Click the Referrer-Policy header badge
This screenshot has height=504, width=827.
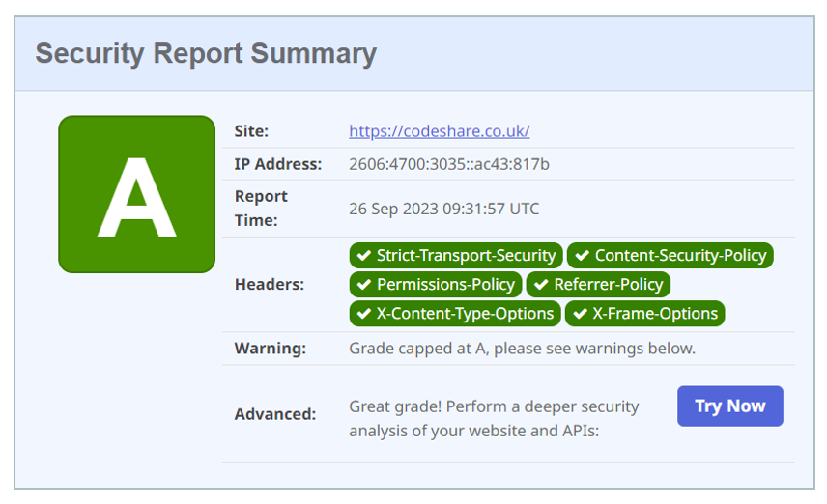pos(598,285)
